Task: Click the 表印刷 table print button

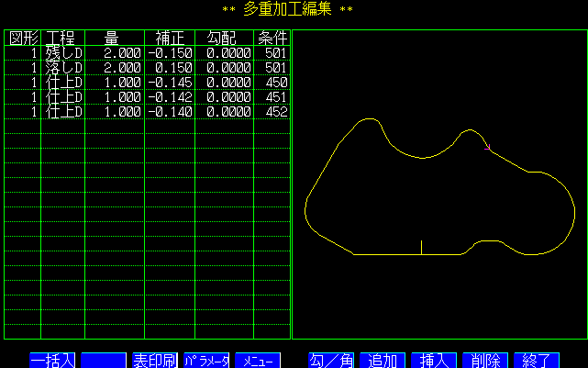Action: tap(155, 361)
